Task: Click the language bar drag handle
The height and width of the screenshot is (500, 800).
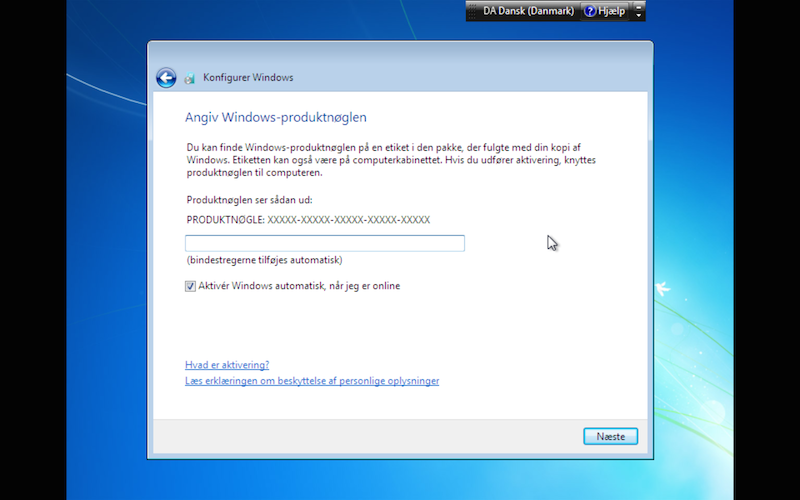Action: point(472,11)
